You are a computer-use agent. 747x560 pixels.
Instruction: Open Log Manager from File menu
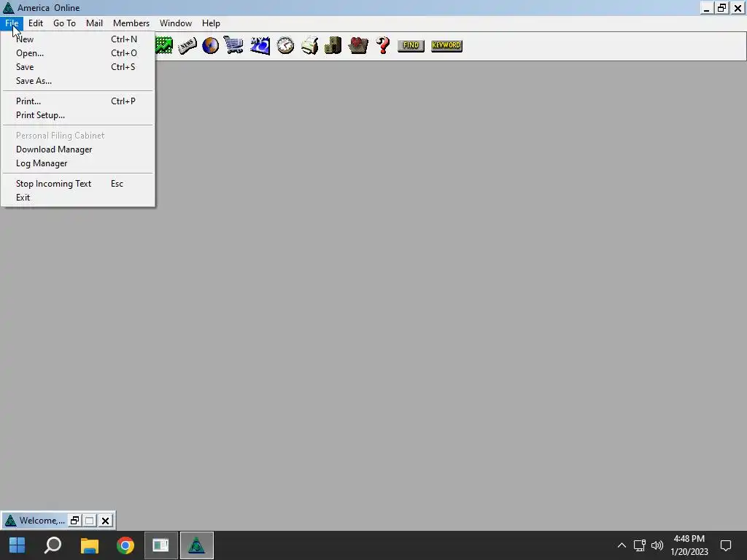[77, 163]
